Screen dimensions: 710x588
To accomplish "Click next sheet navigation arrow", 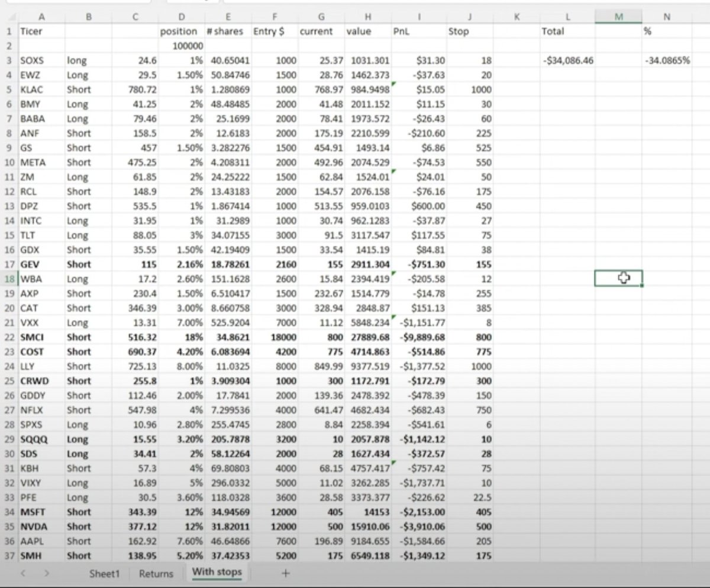I will [x=47, y=573].
